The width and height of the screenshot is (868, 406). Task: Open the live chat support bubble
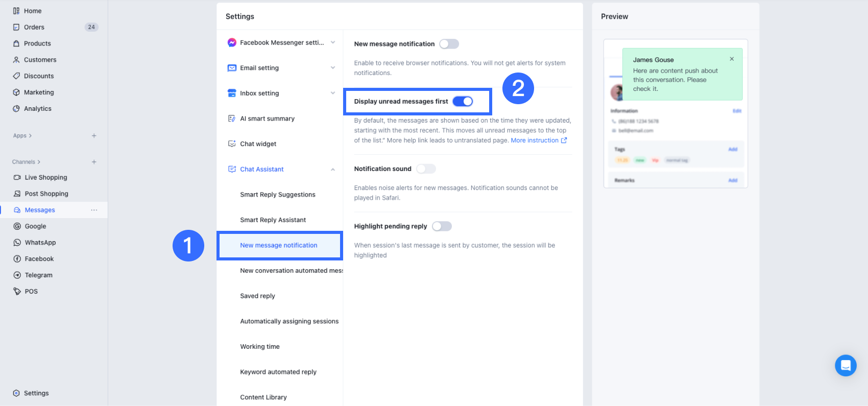[x=846, y=366]
